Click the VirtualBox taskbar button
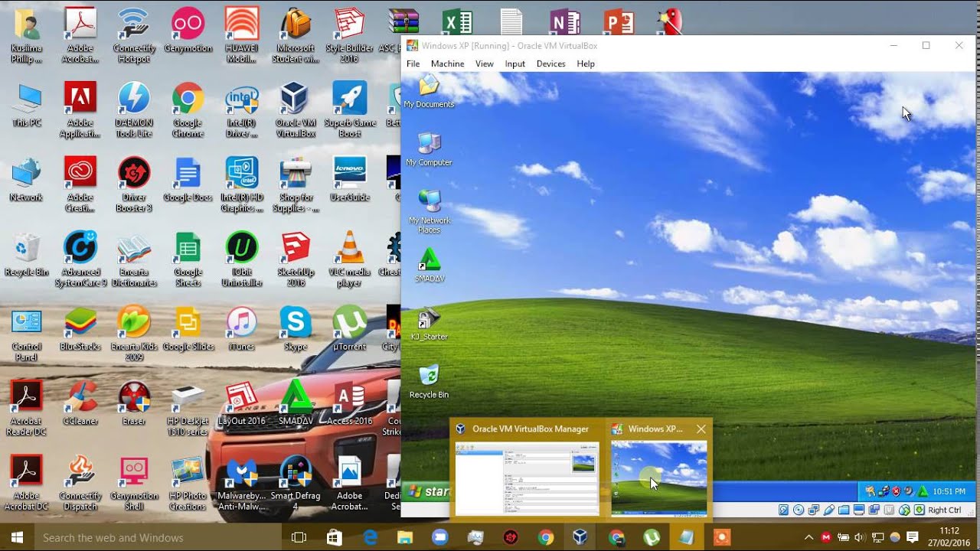This screenshot has height=551, width=980. [x=580, y=537]
